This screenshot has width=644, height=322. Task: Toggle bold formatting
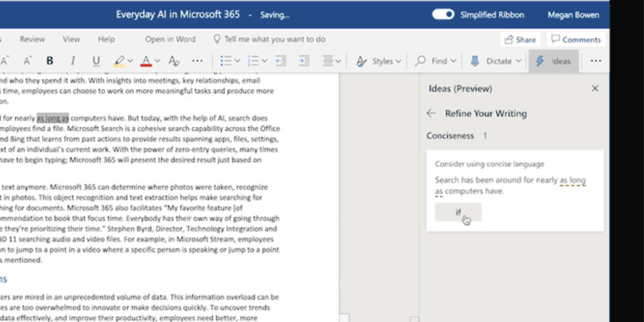50,61
